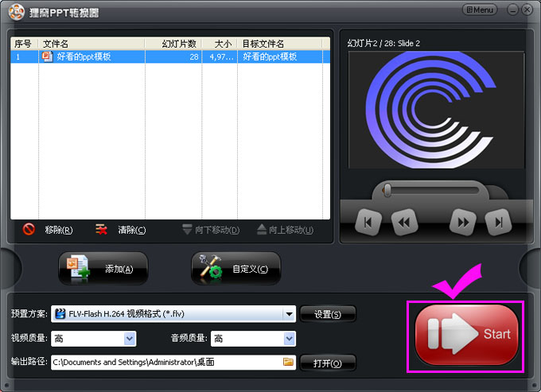Go to previous slide with rewind button
This screenshot has width=541, height=392.
pyautogui.click(x=404, y=223)
